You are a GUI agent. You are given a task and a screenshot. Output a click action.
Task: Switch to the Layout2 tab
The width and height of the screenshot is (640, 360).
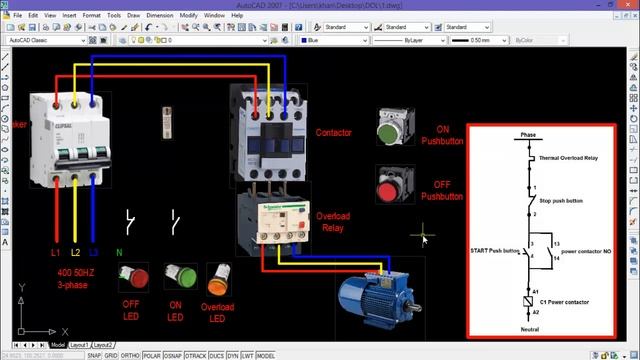point(102,345)
